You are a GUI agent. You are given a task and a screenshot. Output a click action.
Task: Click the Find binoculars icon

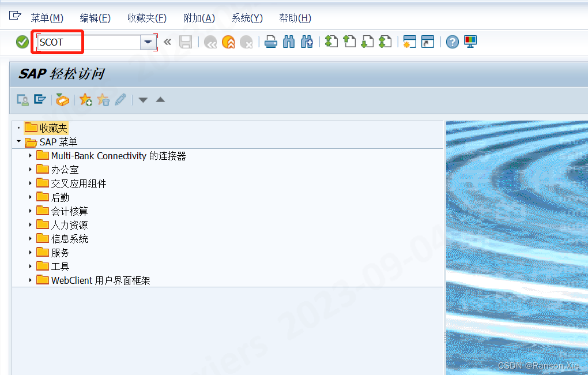(289, 42)
